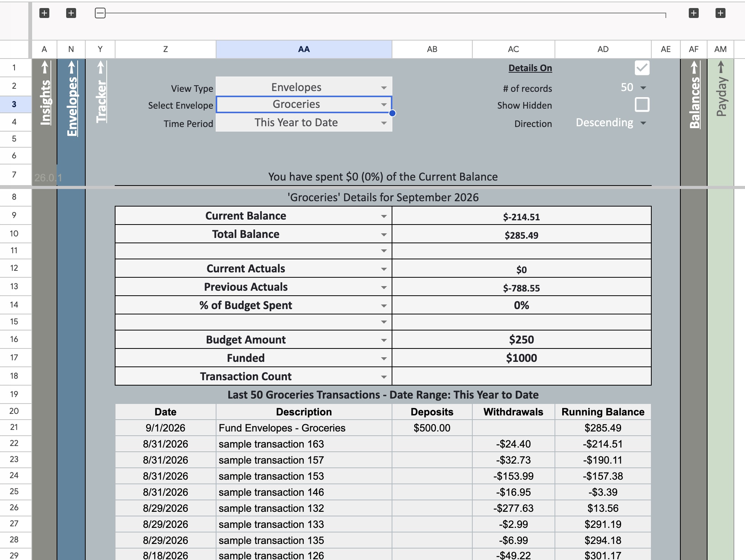This screenshot has width=745, height=560.
Task: Click the 9/1/2026 date cell
Action: (166, 428)
